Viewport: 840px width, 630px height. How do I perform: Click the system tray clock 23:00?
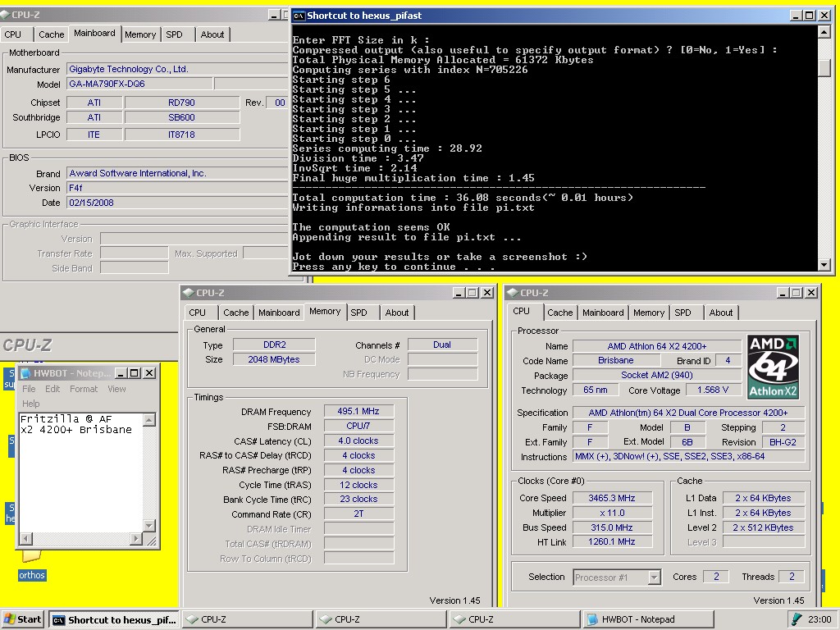click(819, 620)
